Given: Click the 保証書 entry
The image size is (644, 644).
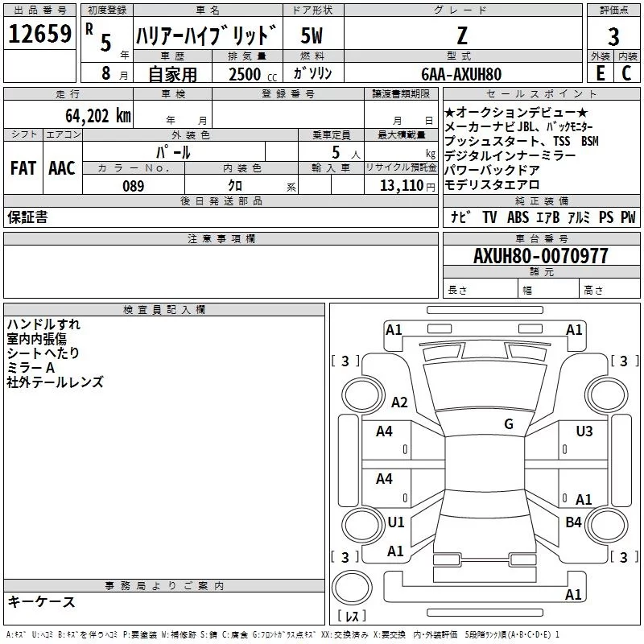Looking at the screenshot, I should pos(27,217).
